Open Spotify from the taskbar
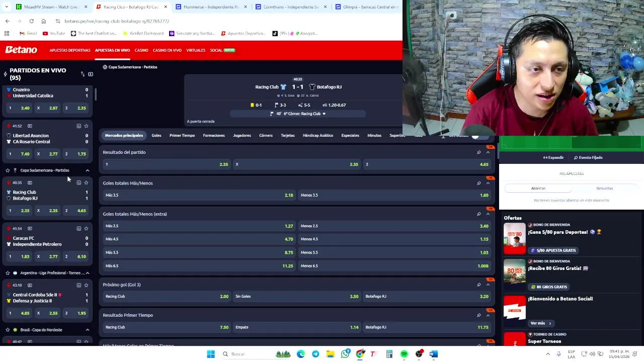644x362 pixels. [x=404, y=354]
